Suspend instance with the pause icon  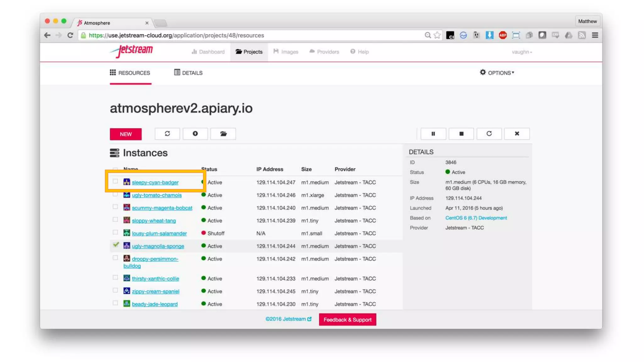coord(433,134)
